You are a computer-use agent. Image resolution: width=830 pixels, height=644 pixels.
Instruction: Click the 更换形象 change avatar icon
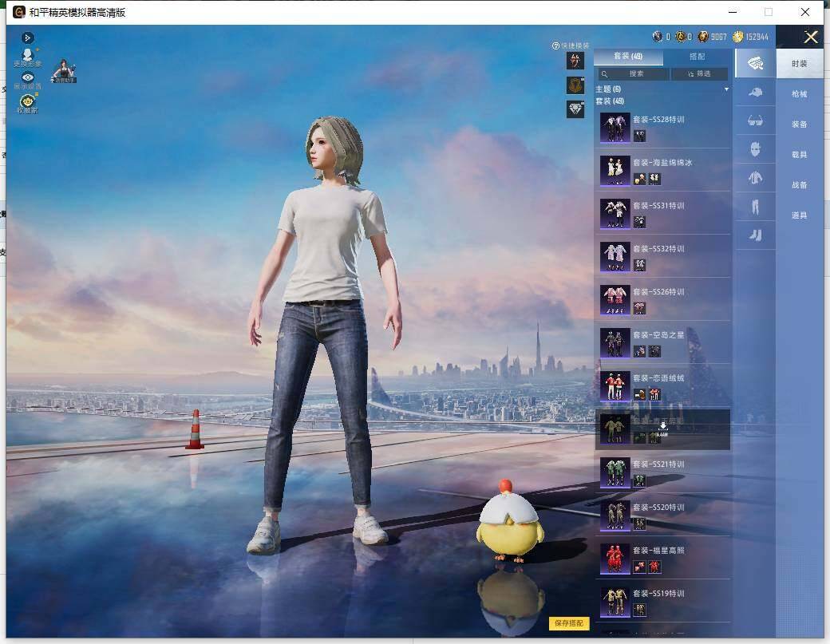(27, 56)
